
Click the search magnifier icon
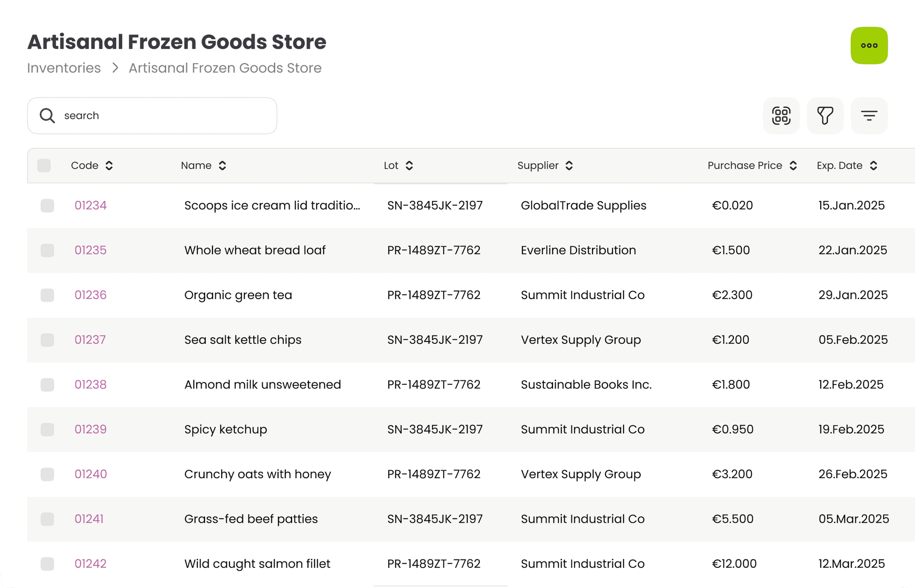coord(47,116)
